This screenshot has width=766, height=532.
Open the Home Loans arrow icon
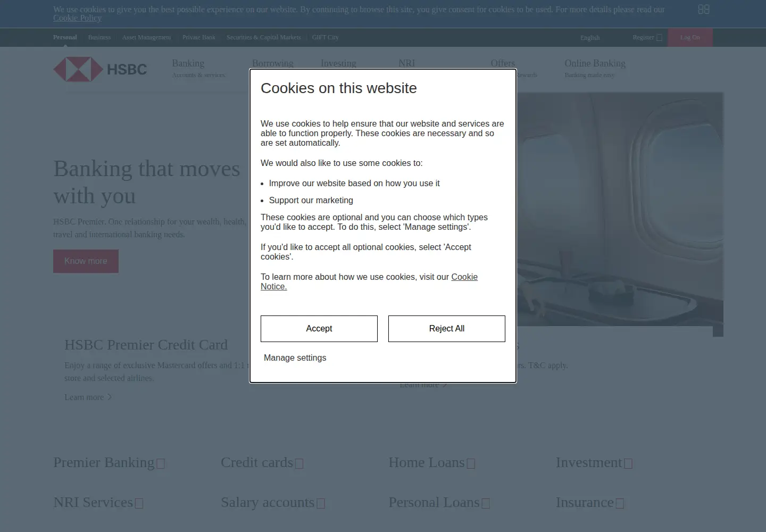coord(471,463)
